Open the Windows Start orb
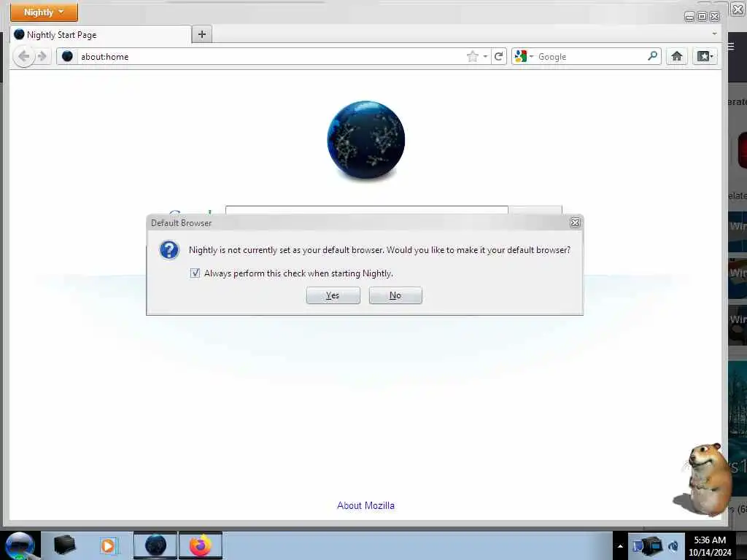This screenshot has height=560, width=747. click(20, 545)
